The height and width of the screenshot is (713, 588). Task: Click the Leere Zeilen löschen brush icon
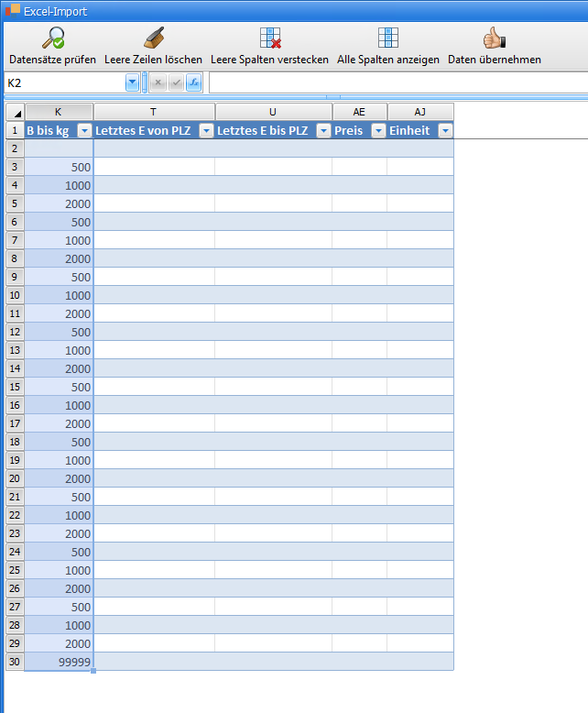click(154, 38)
